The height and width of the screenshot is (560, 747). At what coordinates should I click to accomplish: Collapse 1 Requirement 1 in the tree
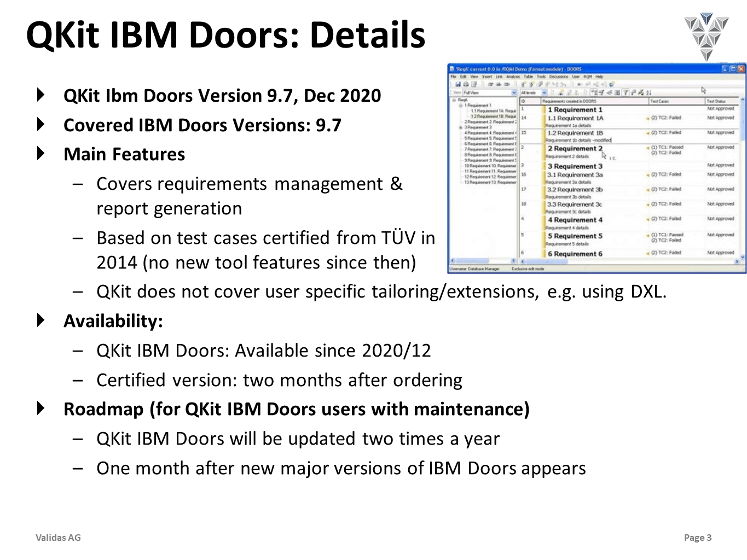pyautogui.click(x=460, y=106)
